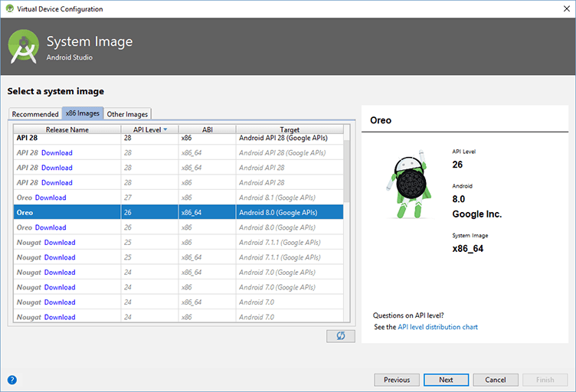
Task: Click the disabled Finish button
Action: 545,380
